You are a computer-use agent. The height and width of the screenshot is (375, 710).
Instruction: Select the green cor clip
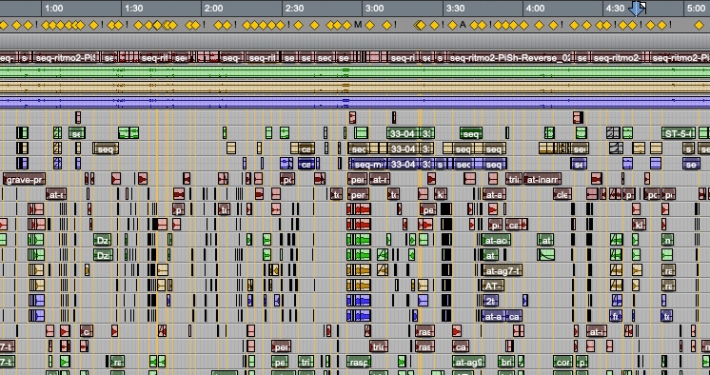tap(563, 362)
